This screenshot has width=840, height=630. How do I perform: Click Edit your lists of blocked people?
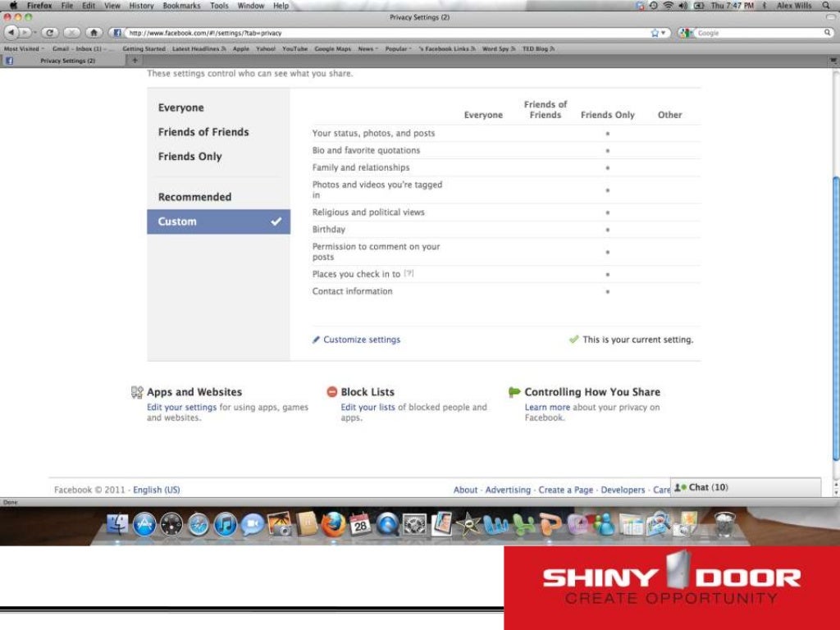[x=368, y=407]
